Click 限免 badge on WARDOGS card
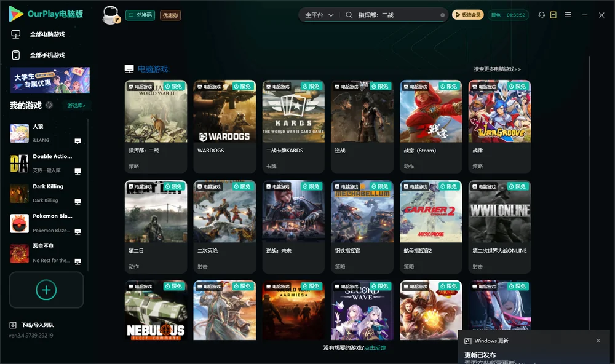The image size is (615, 364). click(x=242, y=86)
